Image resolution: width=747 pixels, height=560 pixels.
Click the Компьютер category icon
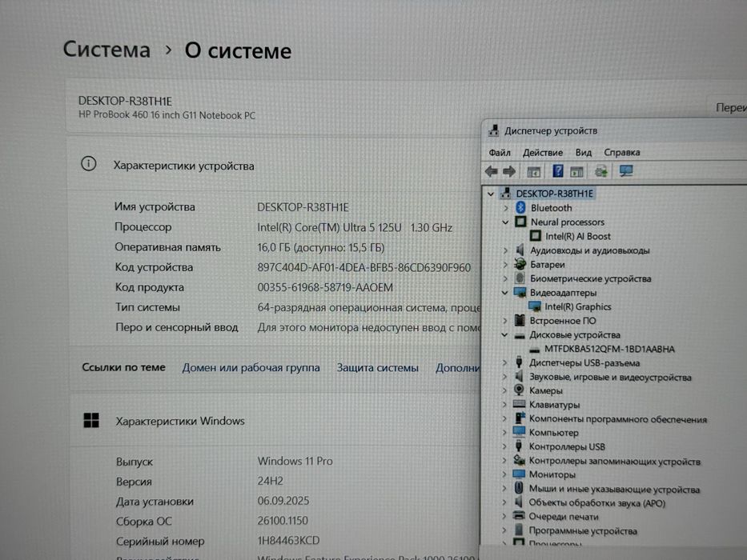(519, 432)
